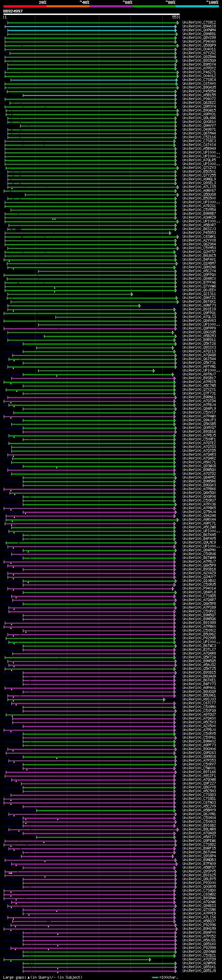The image size is (222, 980).
Task: Open hit UniRef100_P94040
Action: point(199,41)
